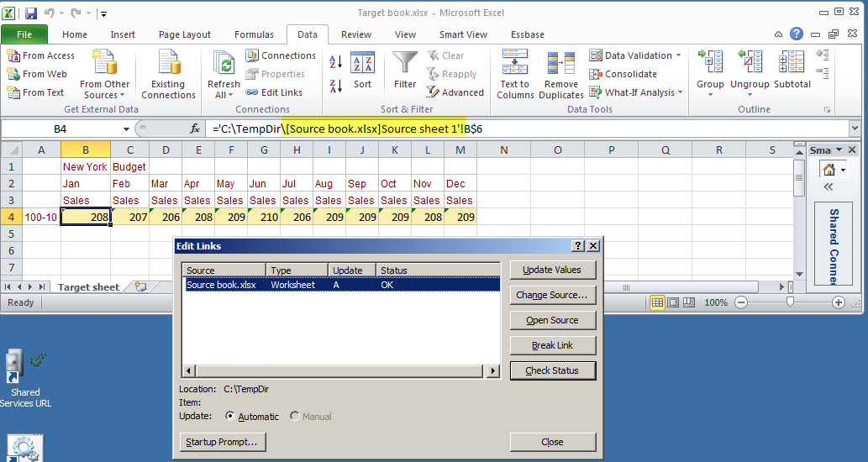Switch to the Home tab
This screenshot has width=868, height=462.
click(x=75, y=34)
